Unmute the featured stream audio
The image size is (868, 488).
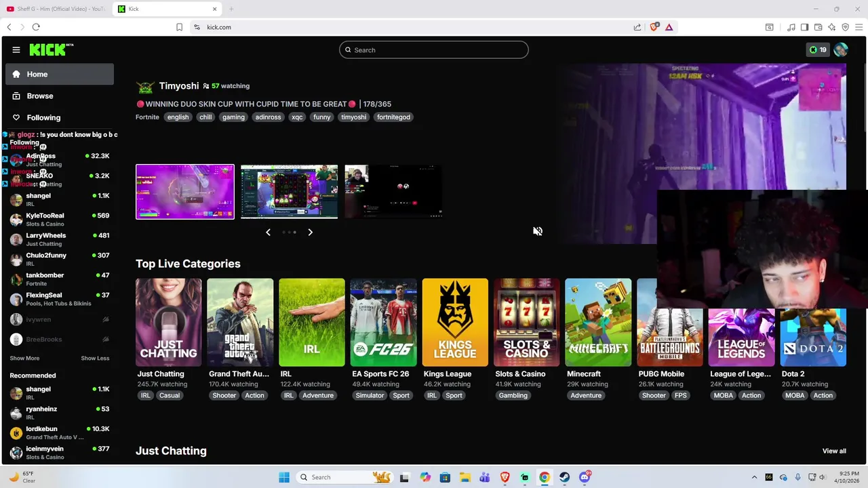[538, 231]
